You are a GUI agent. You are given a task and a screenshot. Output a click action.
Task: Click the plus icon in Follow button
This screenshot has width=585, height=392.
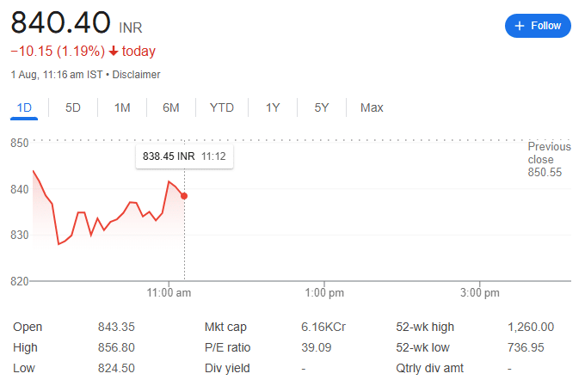pyautogui.click(x=520, y=26)
